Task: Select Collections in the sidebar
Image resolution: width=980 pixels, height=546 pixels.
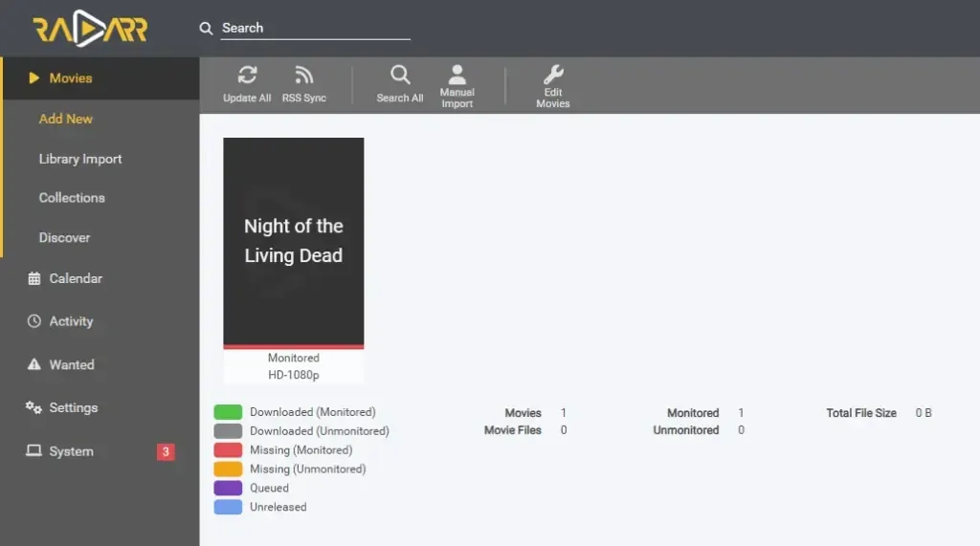Action: pos(72,198)
